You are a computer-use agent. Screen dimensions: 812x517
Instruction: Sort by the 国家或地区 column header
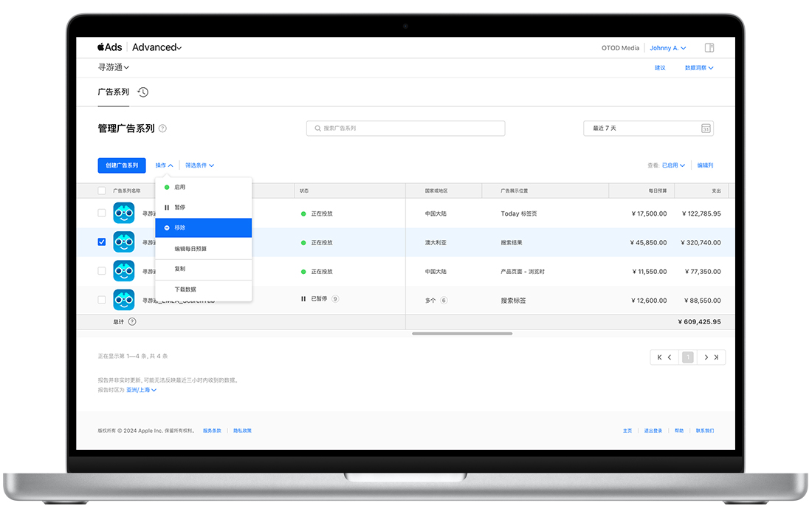click(x=436, y=191)
